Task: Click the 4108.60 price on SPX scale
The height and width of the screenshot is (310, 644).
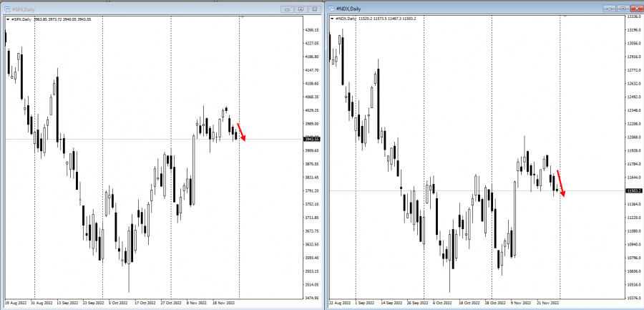Action: (313, 84)
